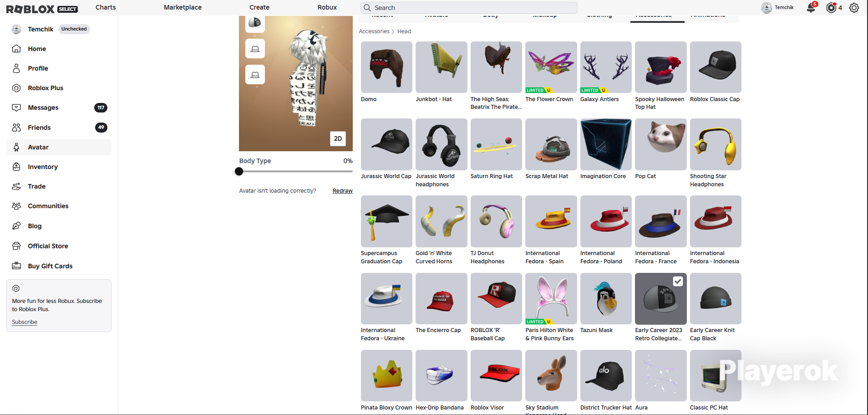Select the Roblox Classic Cap thumbnail
This screenshot has width=868, height=415.
pos(716,67)
